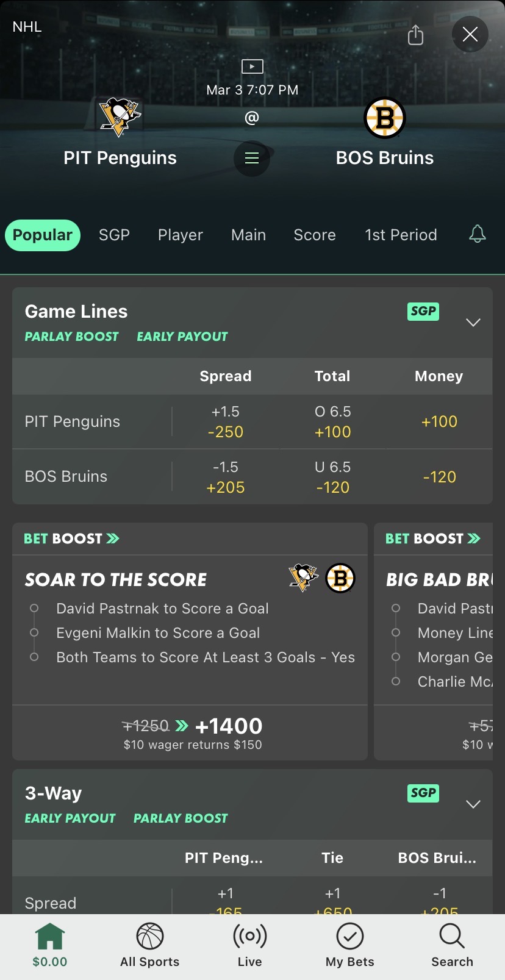Screen dimensions: 505x980
Task: Open the Player tab
Action: [x=181, y=235]
